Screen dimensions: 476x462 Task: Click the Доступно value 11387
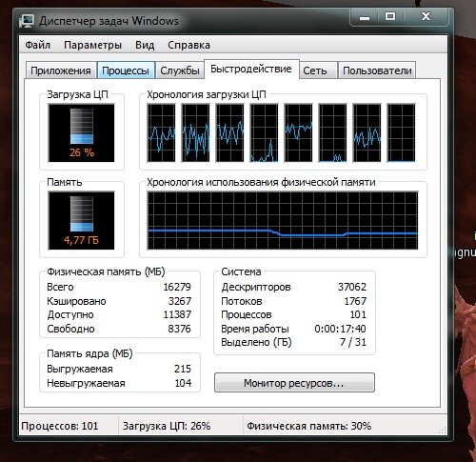tap(177, 314)
